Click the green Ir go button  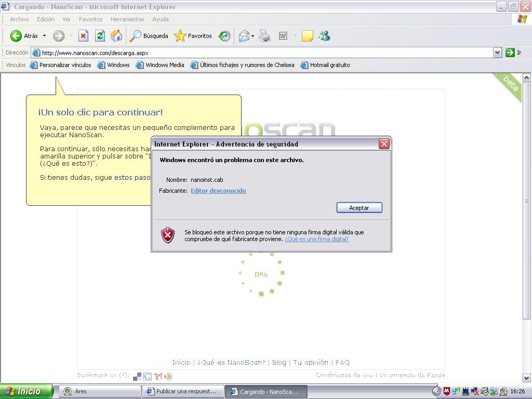pyautogui.click(x=513, y=52)
